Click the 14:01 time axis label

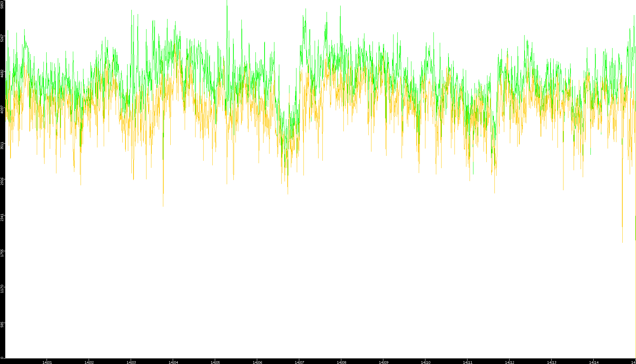point(47,362)
